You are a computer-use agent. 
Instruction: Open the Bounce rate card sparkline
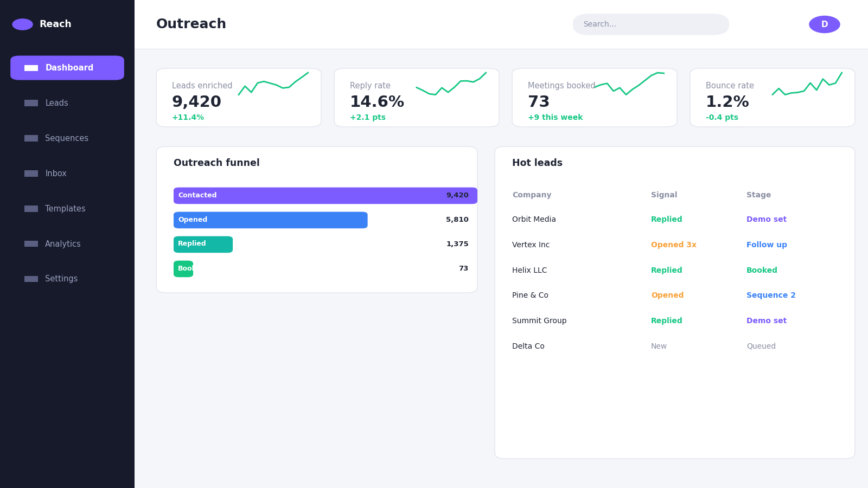point(807,84)
